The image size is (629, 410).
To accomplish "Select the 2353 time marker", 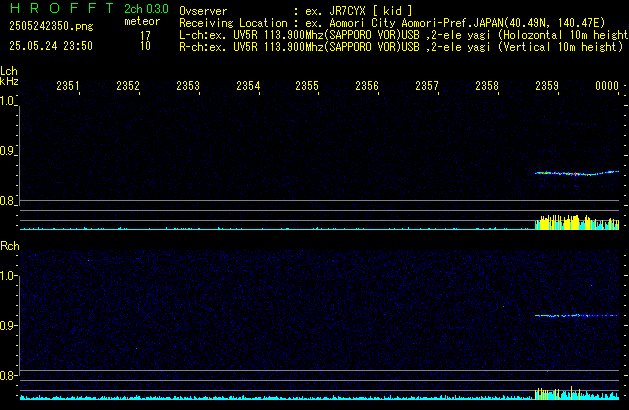I will pos(188,86).
